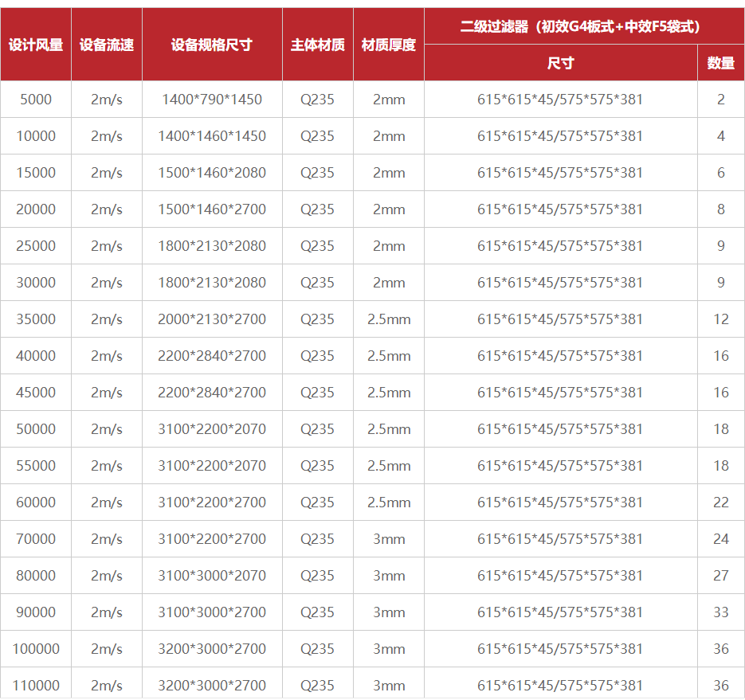Viewport: 745px width, 700px height.
Task: Select the 110000 airflow cell
Action: click(x=36, y=685)
